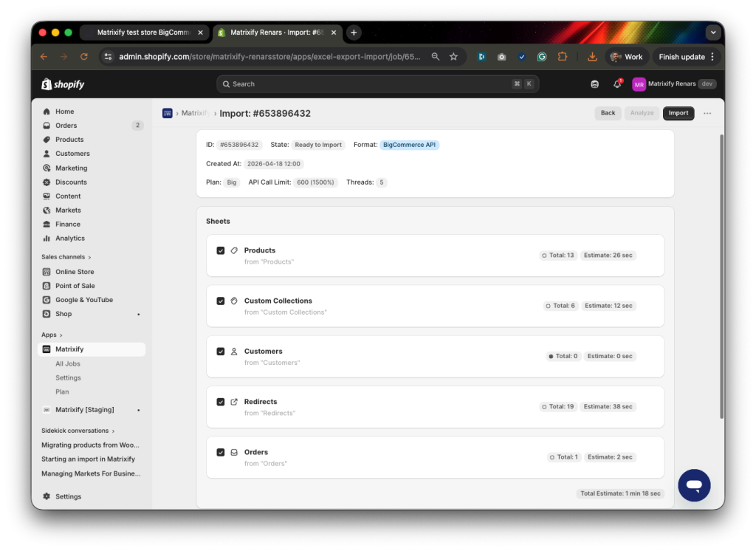This screenshot has width=756, height=551.
Task: Click the Import button
Action: pyautogui.click(x=678, y=113)
